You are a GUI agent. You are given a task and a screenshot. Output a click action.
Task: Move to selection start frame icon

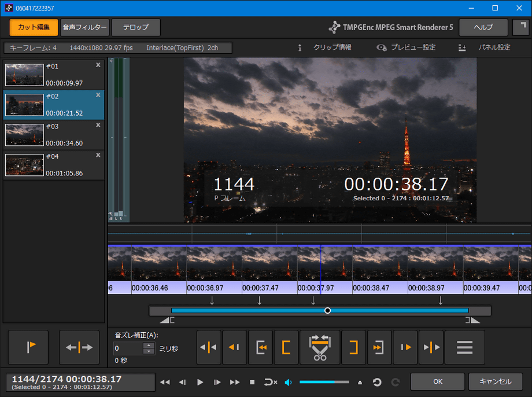tap(261, 347)
